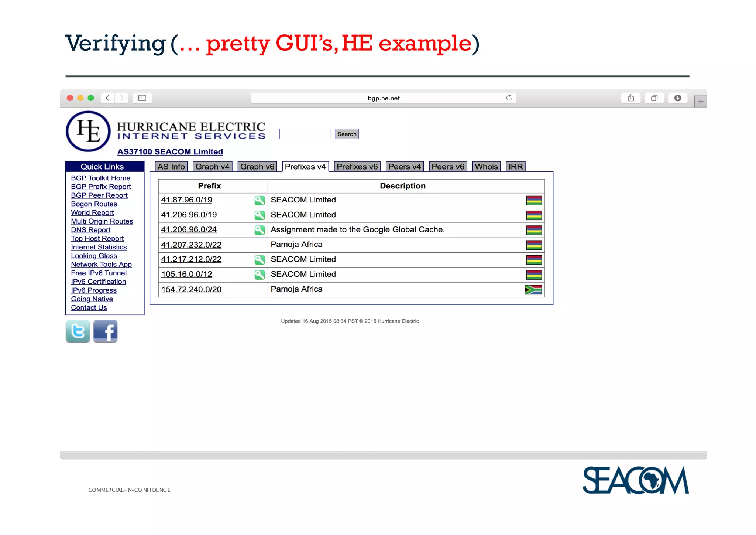
Task: Open the Share icon in toolbar
Action: pyautogui.click(x=631, y=98)
